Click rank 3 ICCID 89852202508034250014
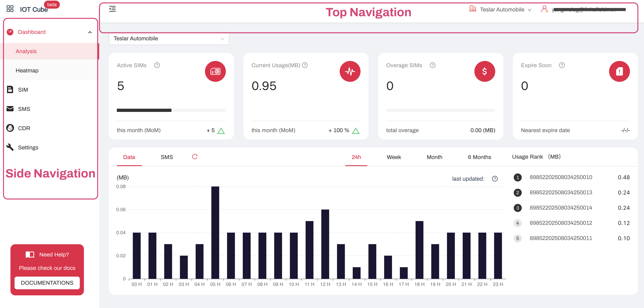The width and height of the screenshot is (644, 308). click(561, 208)
